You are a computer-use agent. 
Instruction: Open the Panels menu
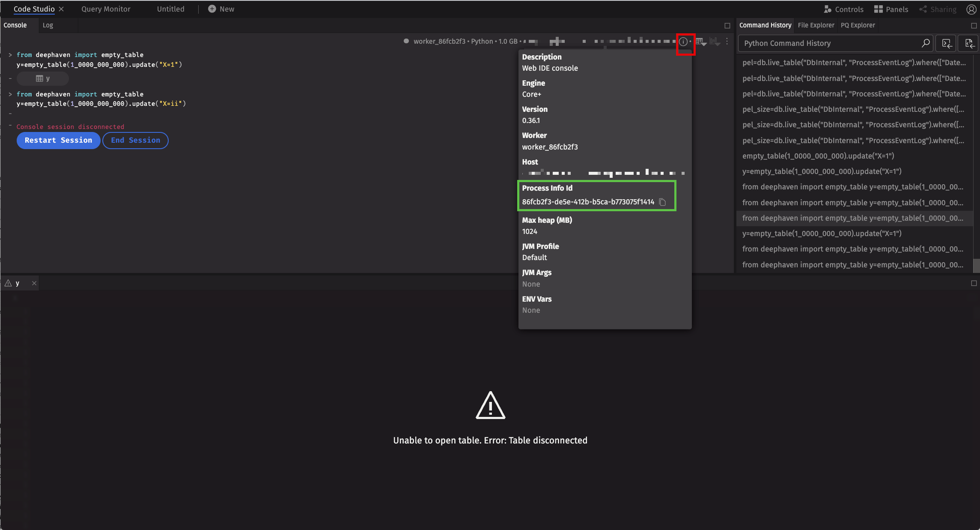[891, 9]
